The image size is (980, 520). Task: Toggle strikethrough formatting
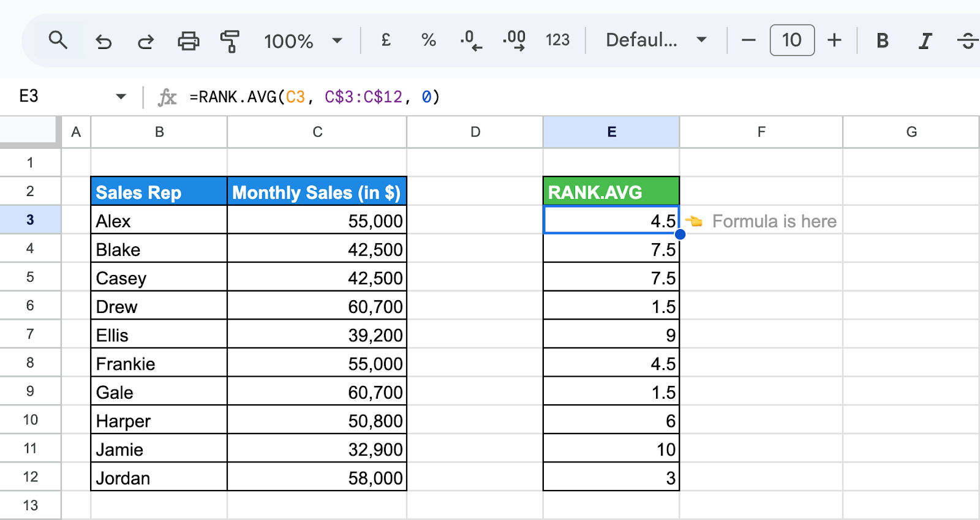click(968, 41)
